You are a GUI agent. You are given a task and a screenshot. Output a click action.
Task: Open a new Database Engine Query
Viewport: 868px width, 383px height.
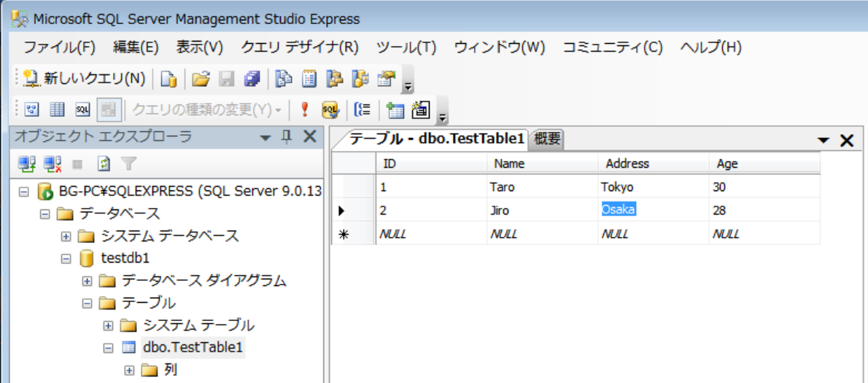pos(168,80)
